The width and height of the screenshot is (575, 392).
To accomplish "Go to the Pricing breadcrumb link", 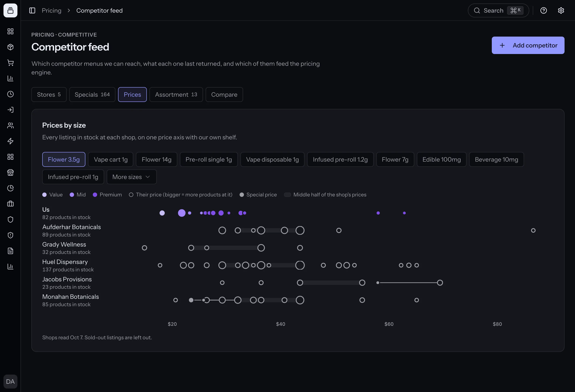I will click(51, 10).
